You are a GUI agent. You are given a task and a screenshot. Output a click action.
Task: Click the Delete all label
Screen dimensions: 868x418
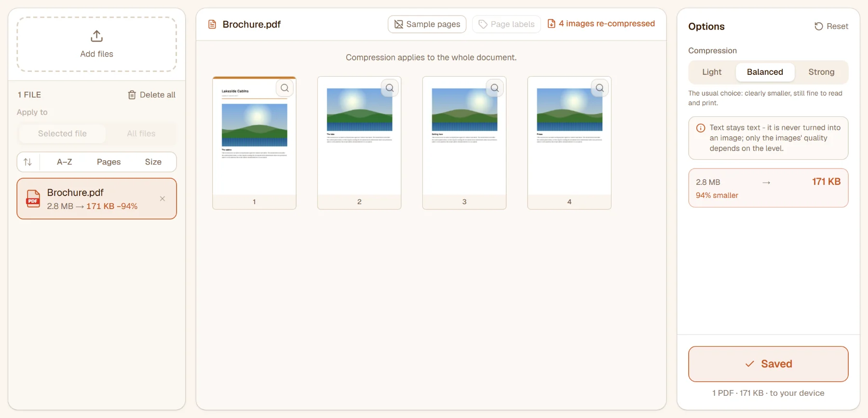click(x=158, y=95)
